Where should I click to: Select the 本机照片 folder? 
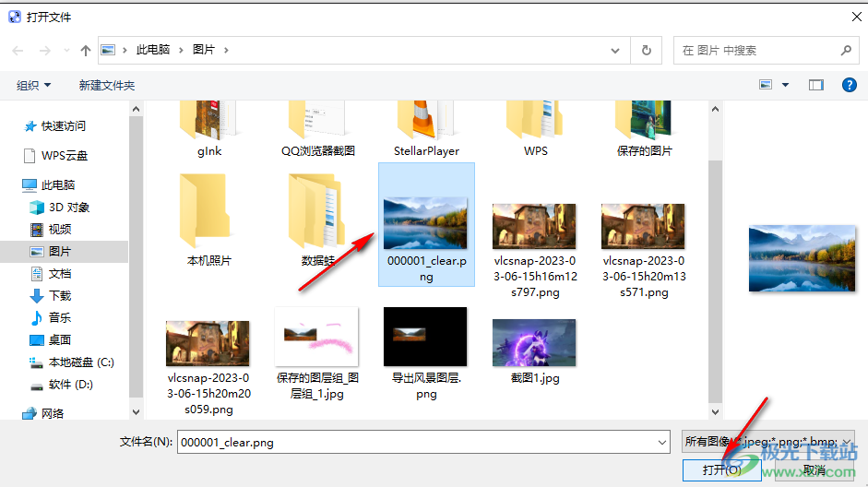(x=209, y=220)
